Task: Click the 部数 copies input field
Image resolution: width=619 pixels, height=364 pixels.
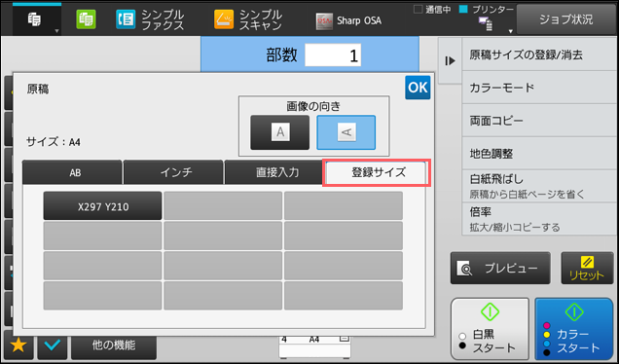Action: click(333, 55)
